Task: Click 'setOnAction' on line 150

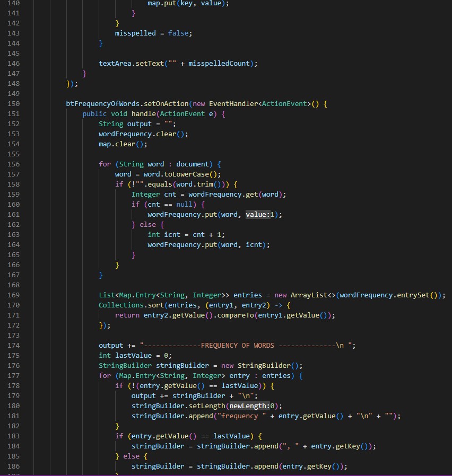Action: pos(166,104)
